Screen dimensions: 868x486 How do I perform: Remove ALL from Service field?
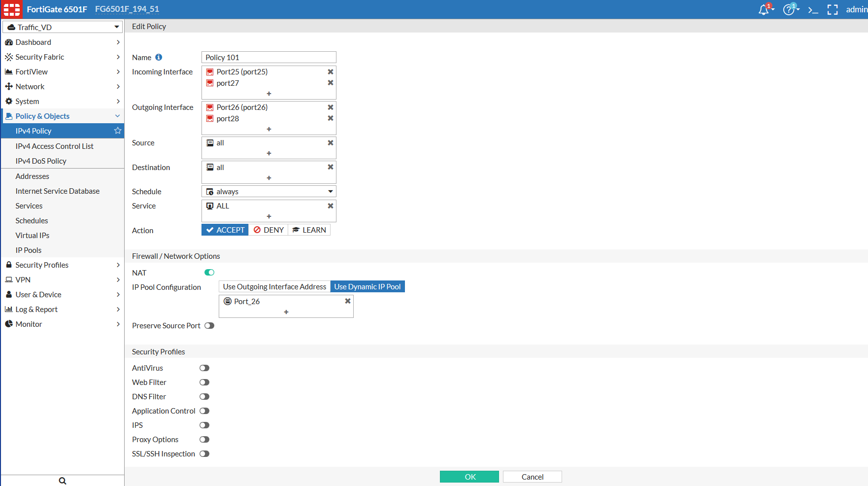pyautogui.click(x=331, y=206)
